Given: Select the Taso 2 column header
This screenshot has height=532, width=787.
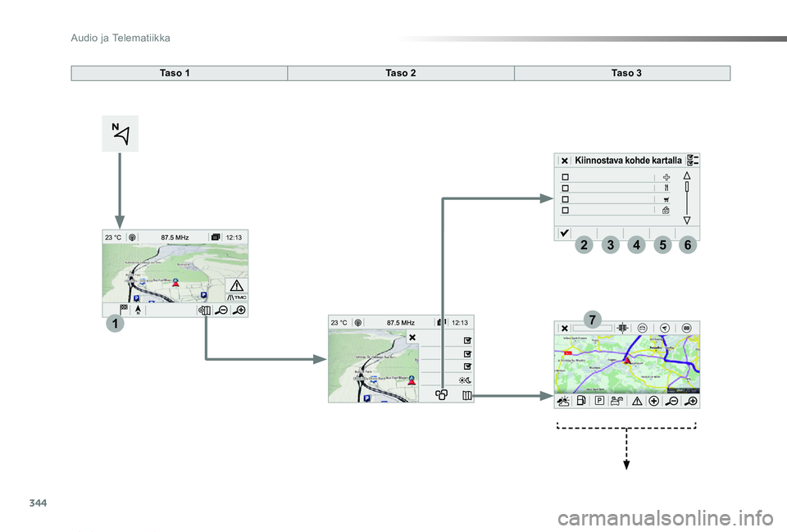Looking at the screenshot, I should pos(401,73).
